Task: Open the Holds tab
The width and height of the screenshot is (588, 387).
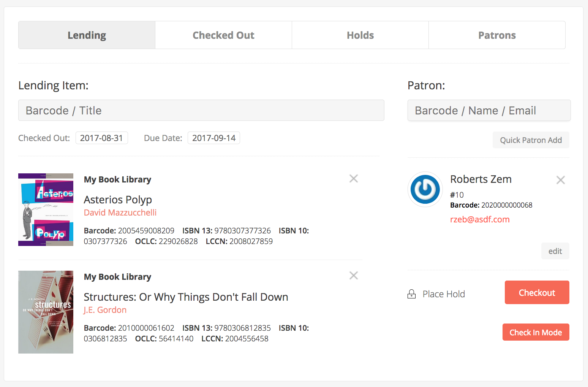Action: [x=360, y=35]
